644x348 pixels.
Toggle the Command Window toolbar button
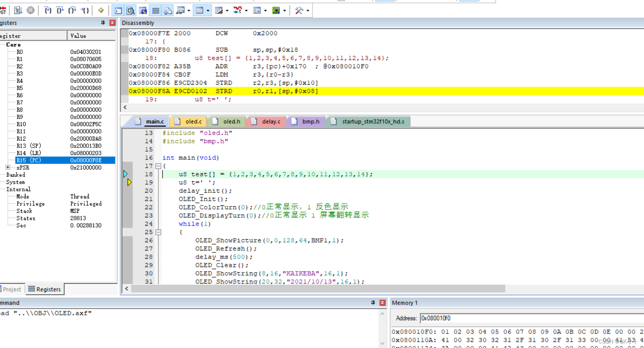coord(118,10)
